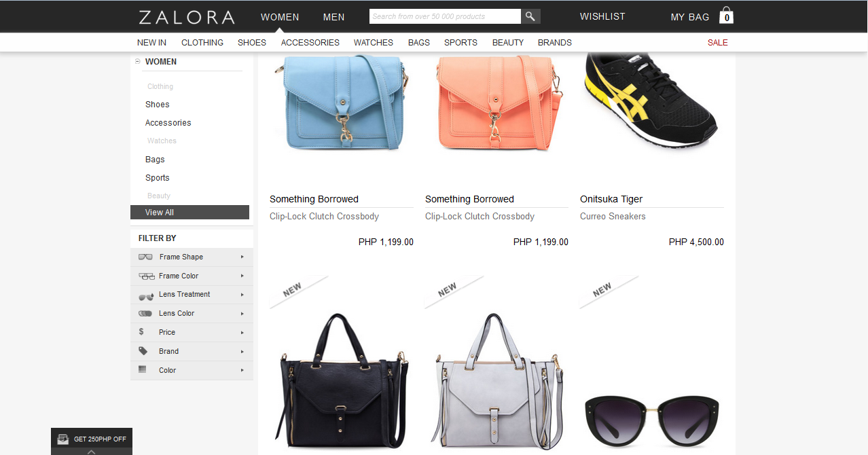
Task: Collapse the WOMEN category tree
Action: point(138,61)
